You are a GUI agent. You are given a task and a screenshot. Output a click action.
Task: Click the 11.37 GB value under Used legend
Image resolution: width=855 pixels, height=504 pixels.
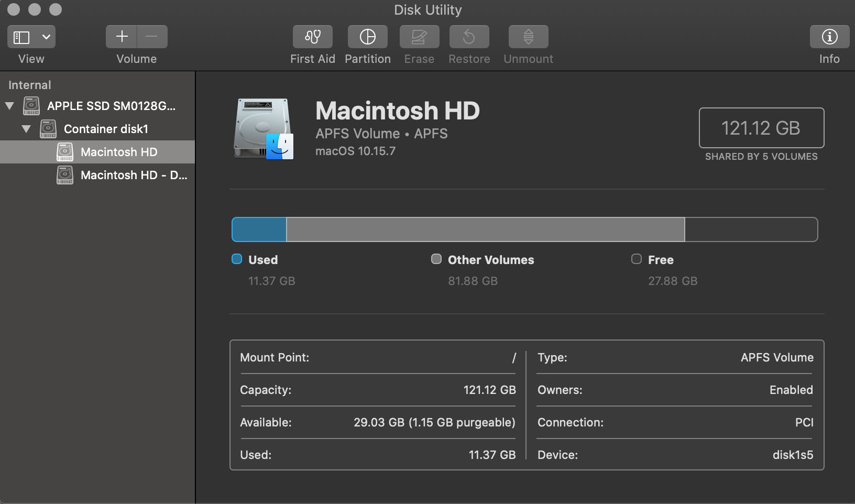(x=272, y=281)
